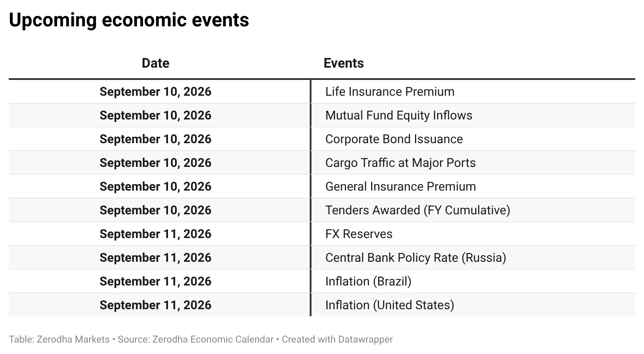This screenshot has height=354, width=644.
Task: Click the date beside Inflation (United States)
Action: pos(155,305)
